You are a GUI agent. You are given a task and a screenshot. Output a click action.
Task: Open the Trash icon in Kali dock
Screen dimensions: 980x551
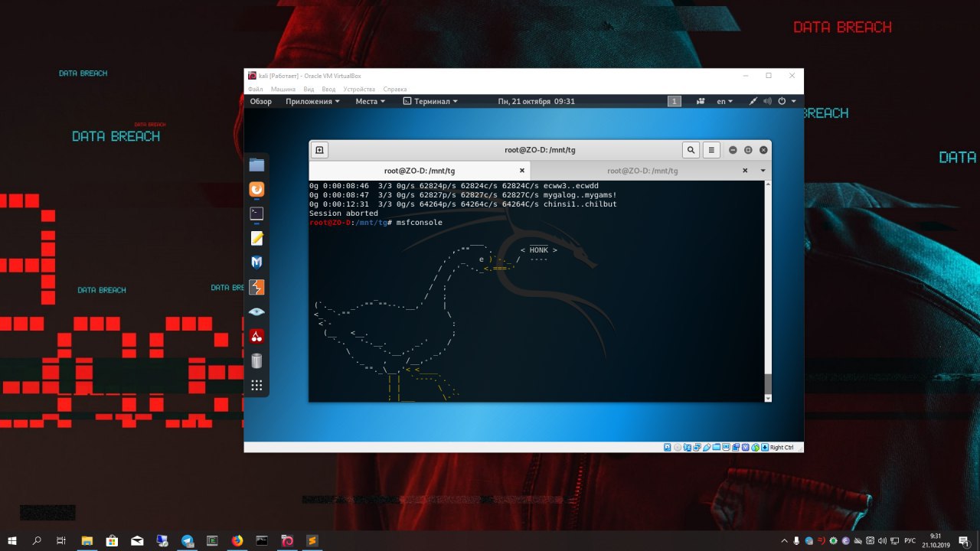(256, 360)
